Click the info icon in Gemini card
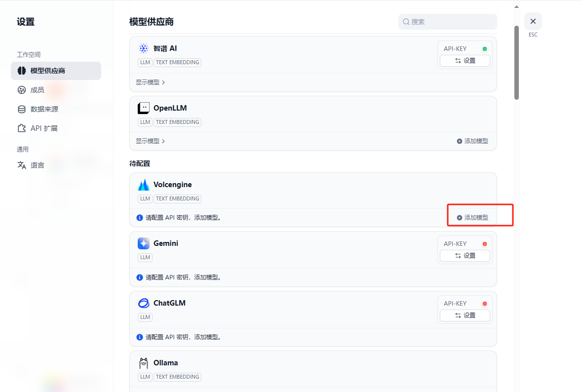The height and width of the screenshot is (392, 582). 140,277
